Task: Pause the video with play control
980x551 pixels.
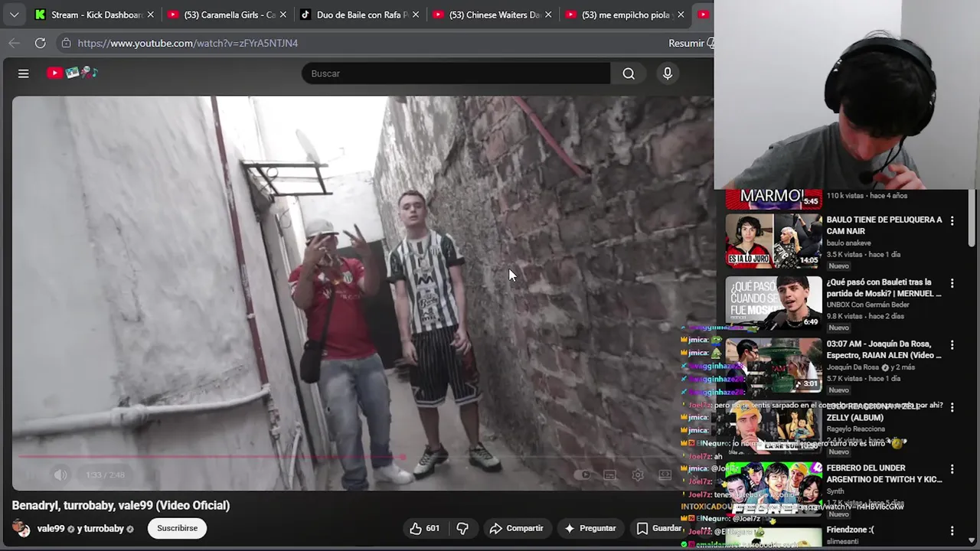Action: click(x=29, y=474)
